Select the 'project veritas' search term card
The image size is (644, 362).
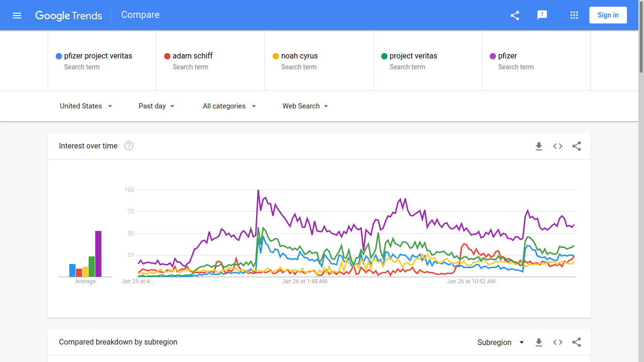pyautogui.click(x=428, y=61)
